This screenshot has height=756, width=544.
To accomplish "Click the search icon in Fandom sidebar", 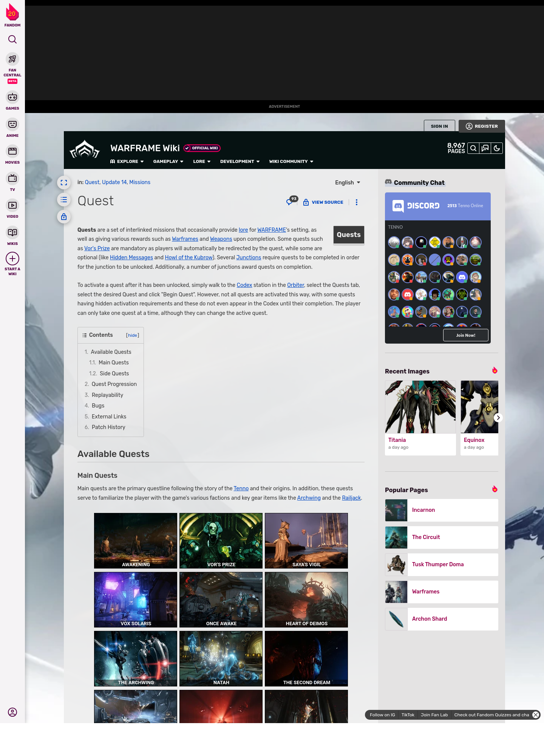I will click(12, 39).
